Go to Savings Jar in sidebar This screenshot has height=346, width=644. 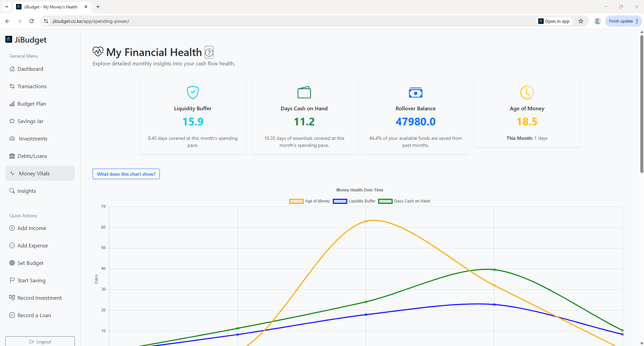[30, 121]
